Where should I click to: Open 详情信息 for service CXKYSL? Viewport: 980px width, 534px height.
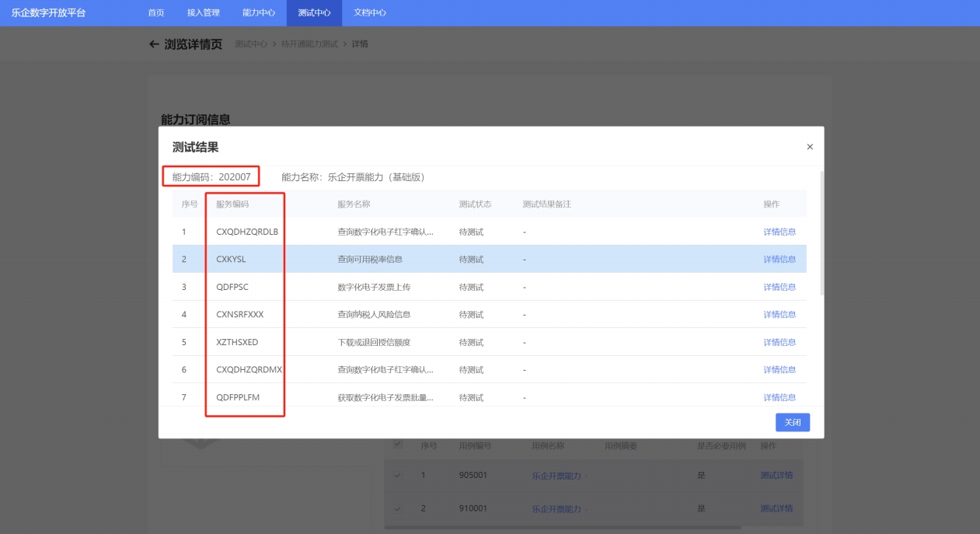tap(779, 259)
